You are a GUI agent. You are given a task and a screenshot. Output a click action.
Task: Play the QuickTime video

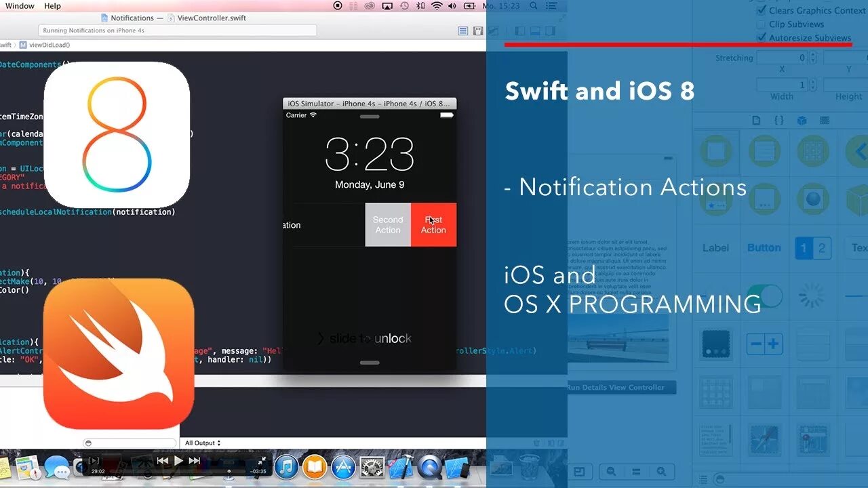pyautogui.click(x=178, y=460)
